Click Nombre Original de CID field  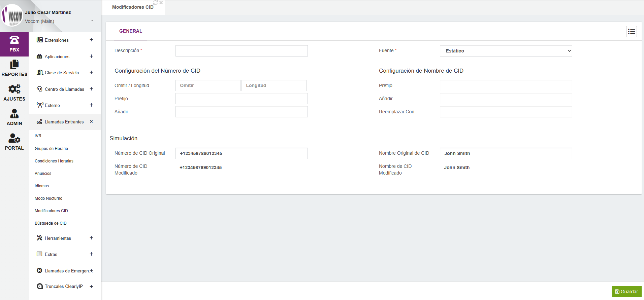click(x=506, y=153)
